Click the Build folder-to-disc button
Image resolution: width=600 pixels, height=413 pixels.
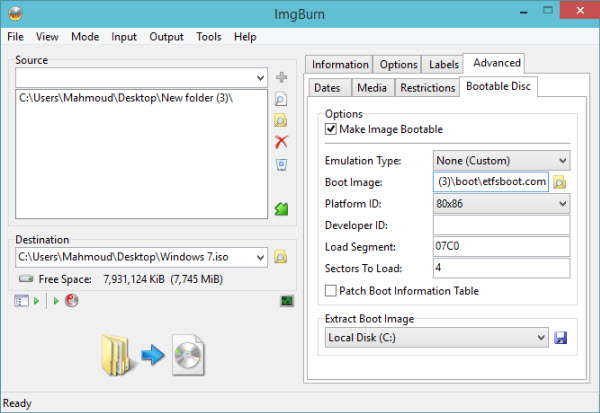(153, 355)
